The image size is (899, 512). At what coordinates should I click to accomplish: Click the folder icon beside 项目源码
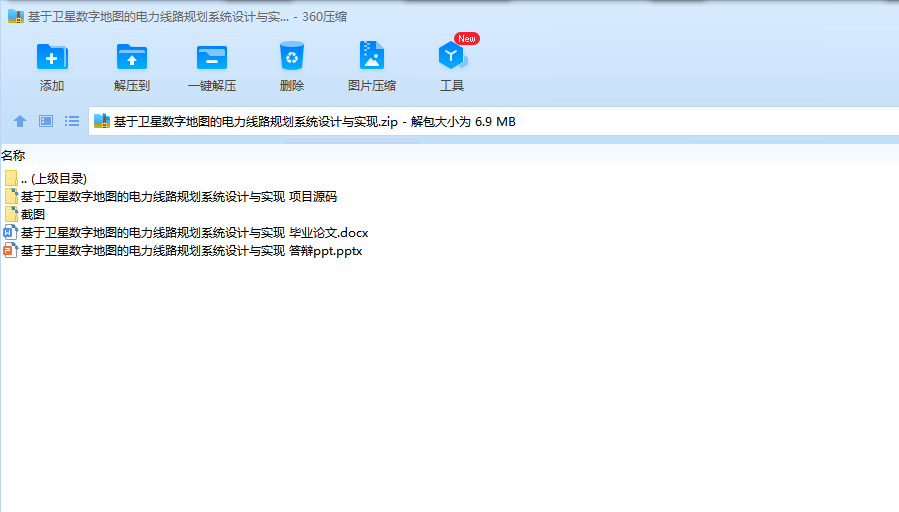coord(11,197)
